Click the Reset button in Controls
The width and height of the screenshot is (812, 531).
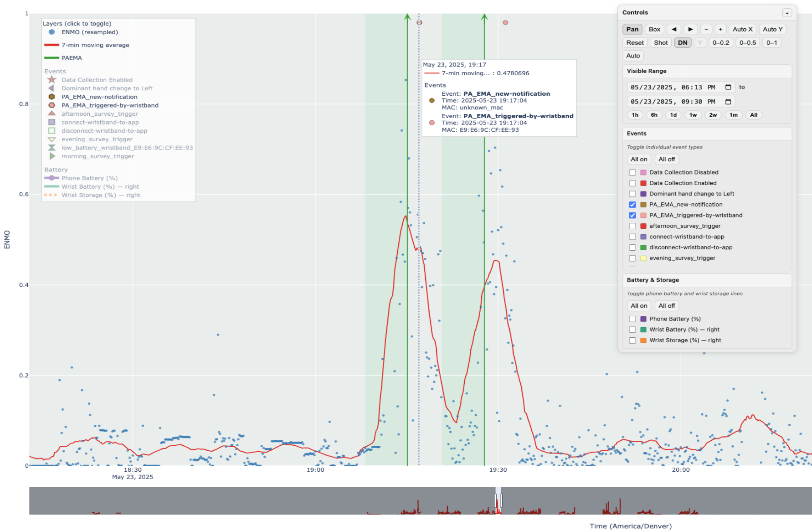(634, 42)
